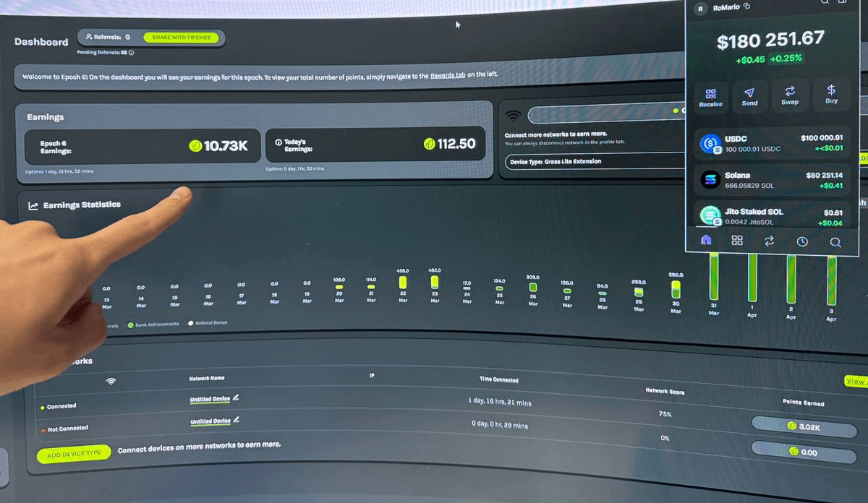The image size is (868, 503).
Task: Click the Connected status label
Action: tap(61, 406)
